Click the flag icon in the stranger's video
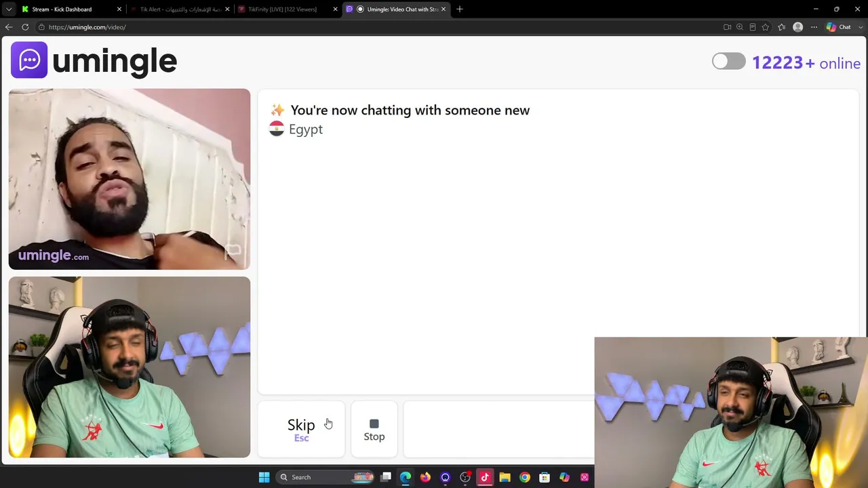Image resolution: width=868 pixels, height=488 pixels. coord(233,251)
